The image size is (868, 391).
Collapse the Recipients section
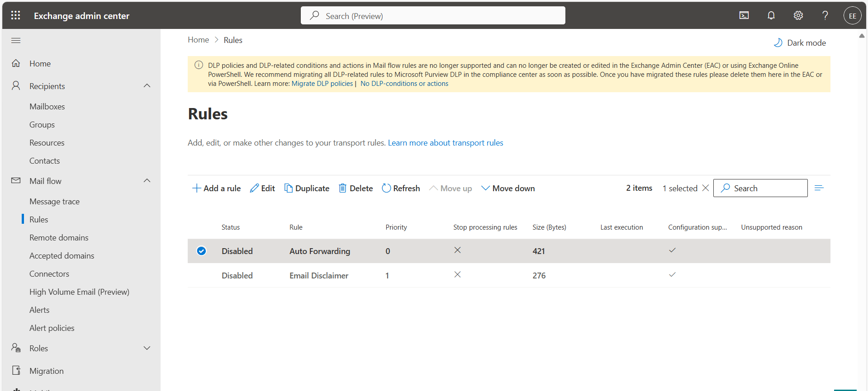pos(147,86)
